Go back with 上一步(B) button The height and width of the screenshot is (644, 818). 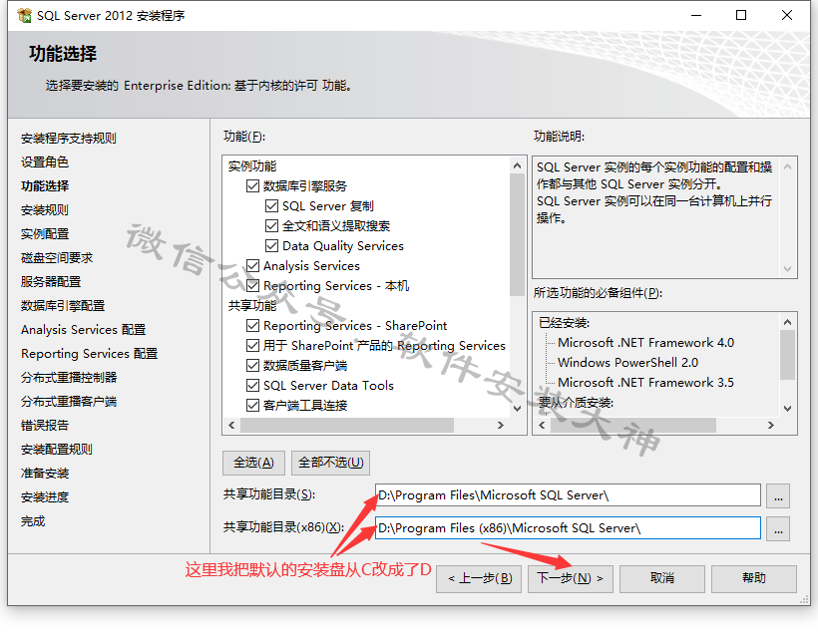(479, 579)
